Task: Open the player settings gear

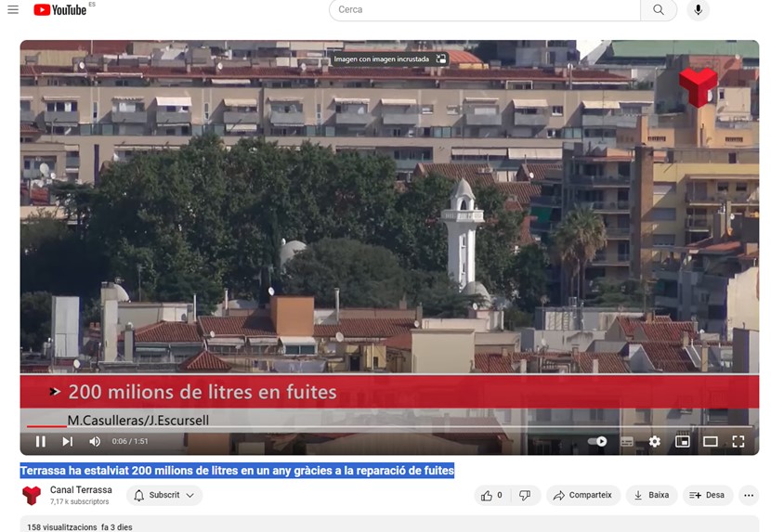Action: 655,442
